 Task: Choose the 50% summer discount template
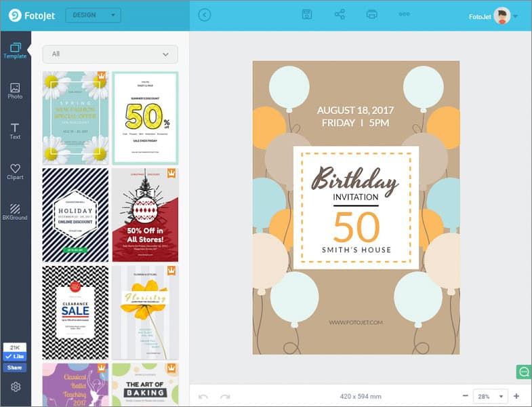click(x=145, y=118)
